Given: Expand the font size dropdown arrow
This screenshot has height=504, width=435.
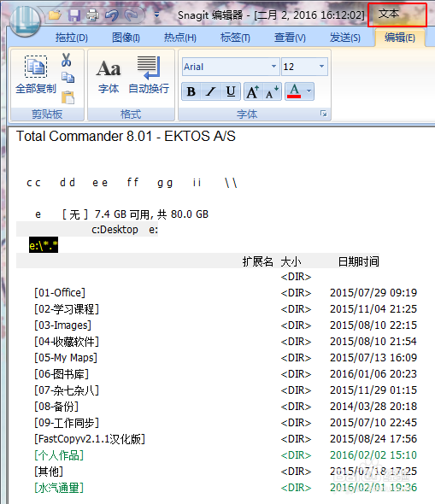Looking at the screenshot, I should point(322,67).
